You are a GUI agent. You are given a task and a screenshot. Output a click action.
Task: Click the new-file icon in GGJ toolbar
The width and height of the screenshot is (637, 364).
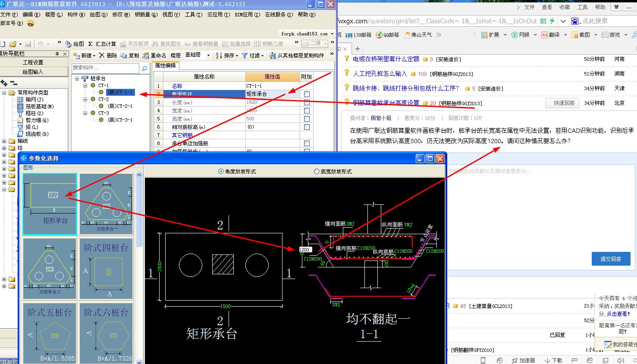pyautogui.click(x=3, y=44)
